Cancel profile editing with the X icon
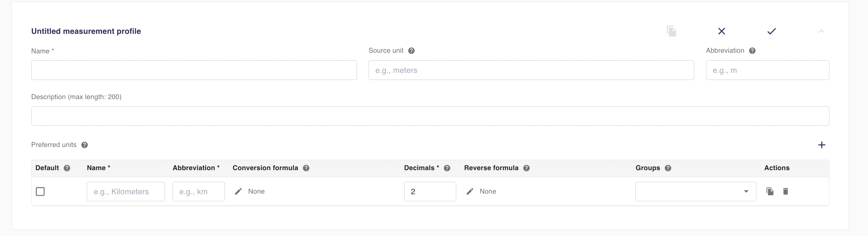Screen dimensions: 868x236 point(721,31)
